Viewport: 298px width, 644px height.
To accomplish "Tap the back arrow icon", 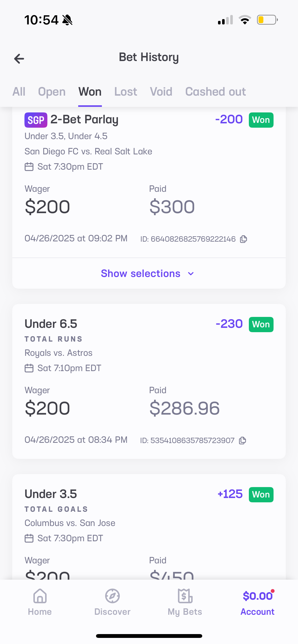I will (x=19, y=58).
